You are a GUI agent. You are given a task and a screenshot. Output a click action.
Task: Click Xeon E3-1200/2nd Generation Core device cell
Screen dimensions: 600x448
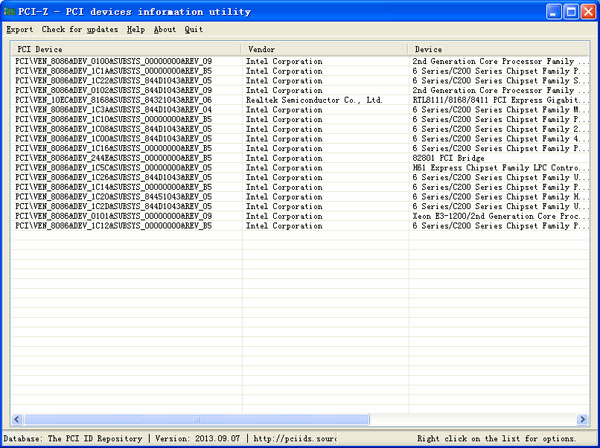click(500, 216)
